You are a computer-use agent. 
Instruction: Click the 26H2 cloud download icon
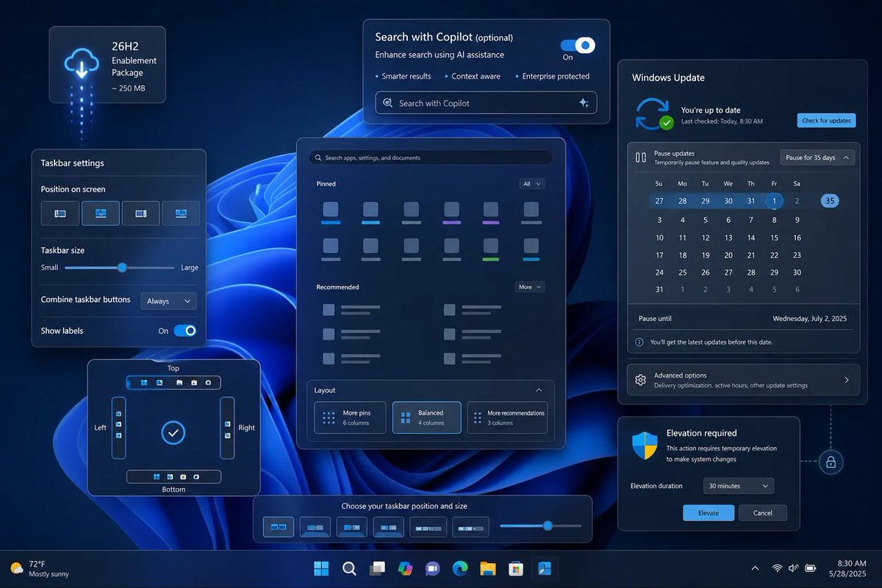81,64
